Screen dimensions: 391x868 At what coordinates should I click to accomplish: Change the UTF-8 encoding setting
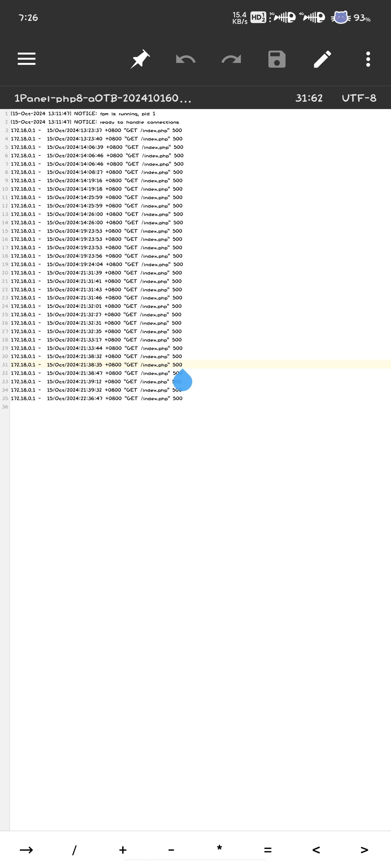coord(359,98)
